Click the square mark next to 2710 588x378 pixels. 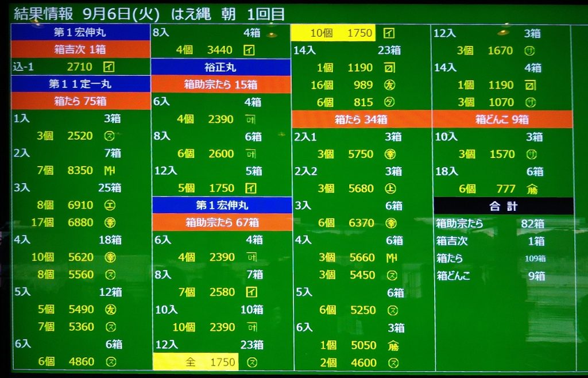pyautogui.click(x=109, y=67)
